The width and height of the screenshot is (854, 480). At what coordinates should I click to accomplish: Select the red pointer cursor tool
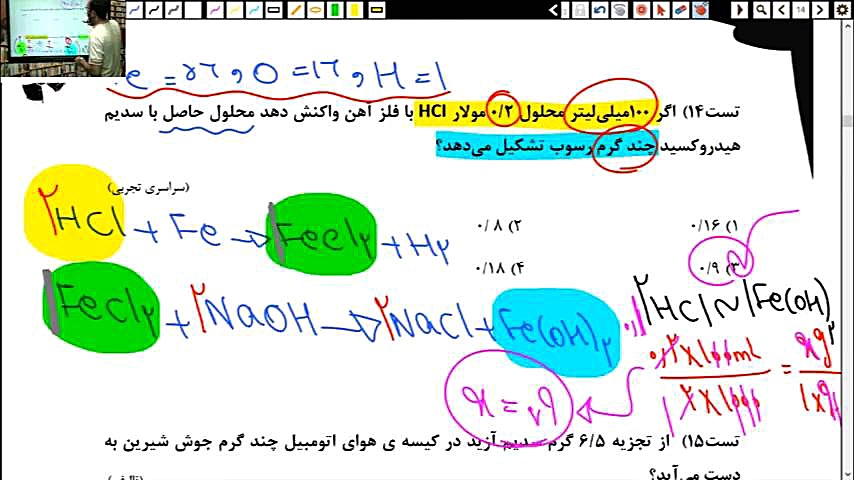661,10
